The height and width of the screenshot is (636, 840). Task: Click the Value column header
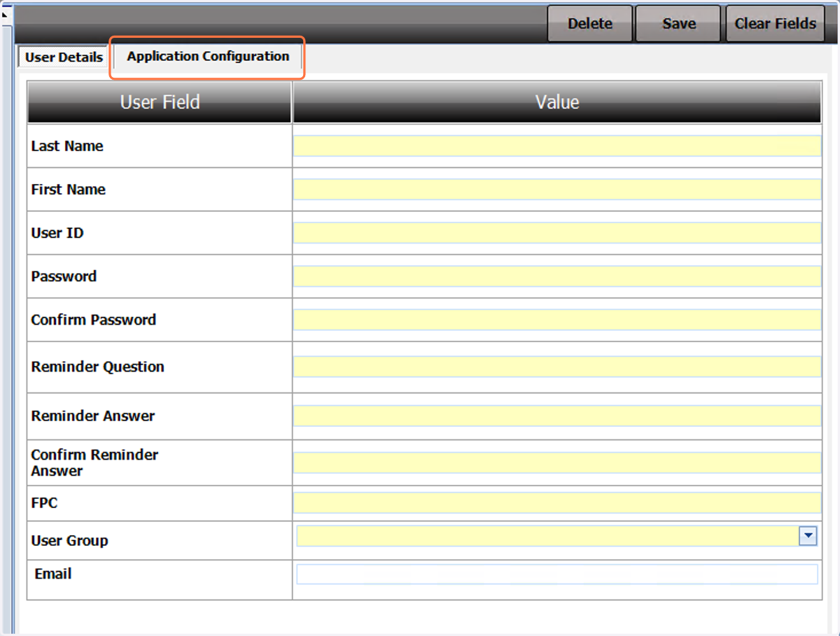557,102
